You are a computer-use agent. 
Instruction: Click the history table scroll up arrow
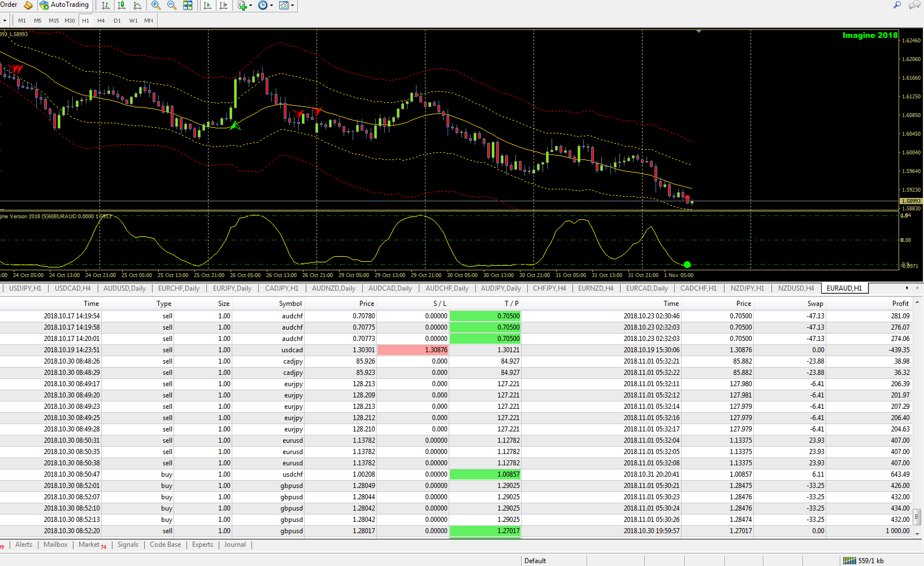(x=917, y=303)
